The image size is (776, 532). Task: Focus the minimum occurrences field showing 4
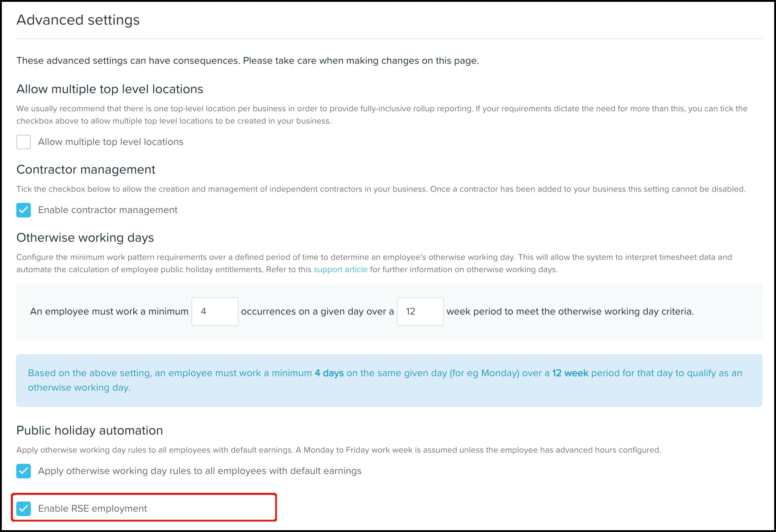215,312
